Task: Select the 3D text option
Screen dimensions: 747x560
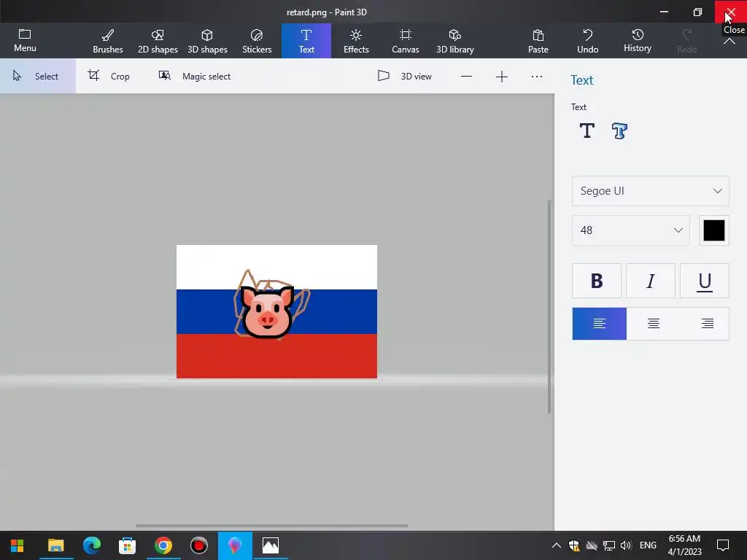Action: (619, 131)
